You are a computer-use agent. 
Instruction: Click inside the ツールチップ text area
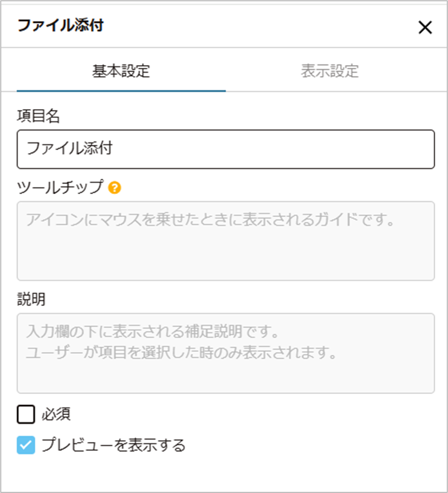click(226, 241)
